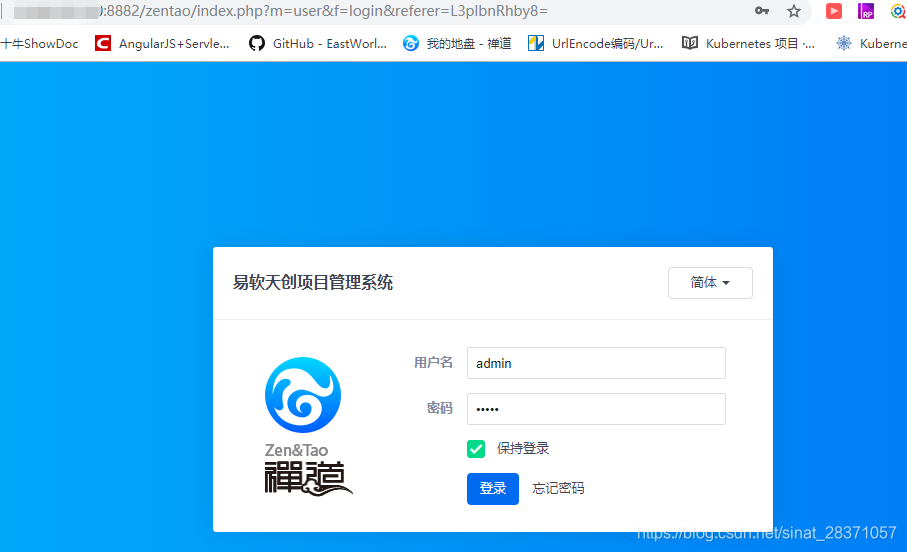
Task: Click the ZenTao swirl logo
Action: [303, 395]
